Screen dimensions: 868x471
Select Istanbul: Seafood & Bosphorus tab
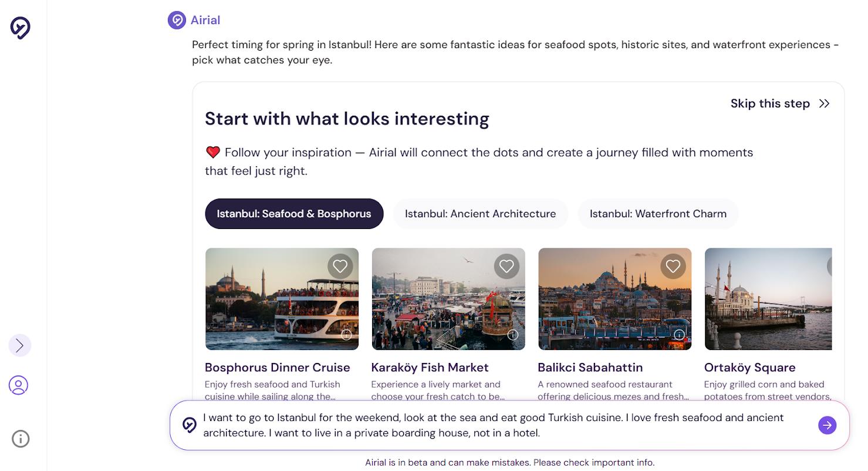pyautogui.click(x=294, y=214)
